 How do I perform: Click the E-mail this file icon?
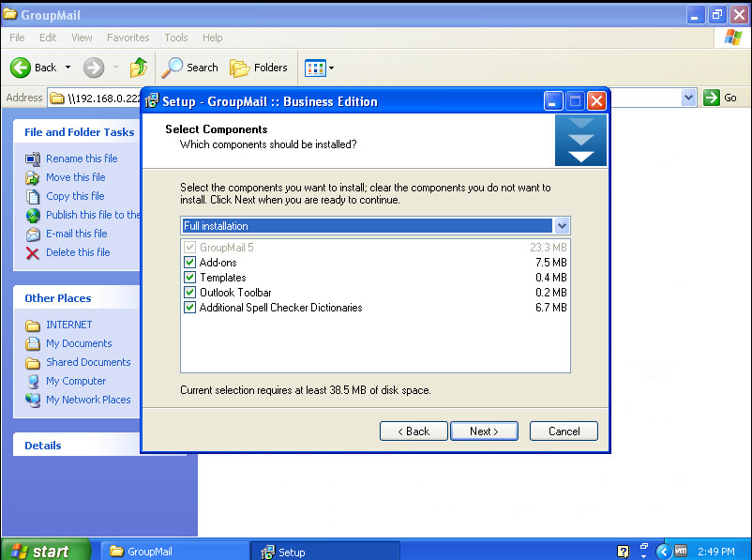(x=33, y=234)
